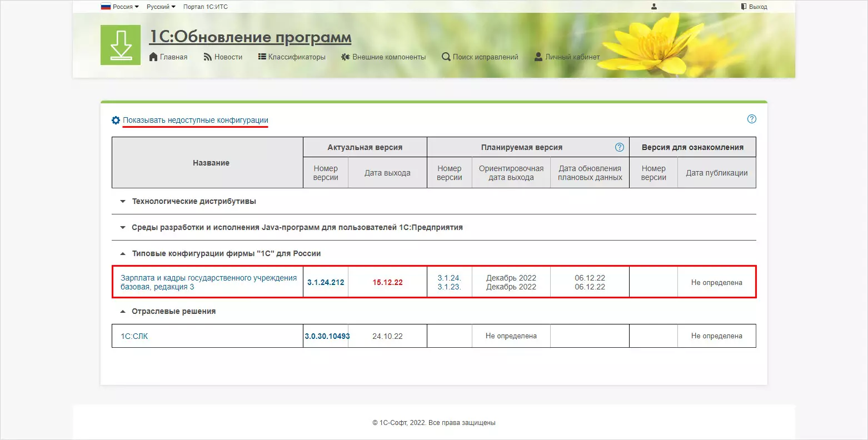Click planned version 3.1.23.
868x440 pixels.
450,287
